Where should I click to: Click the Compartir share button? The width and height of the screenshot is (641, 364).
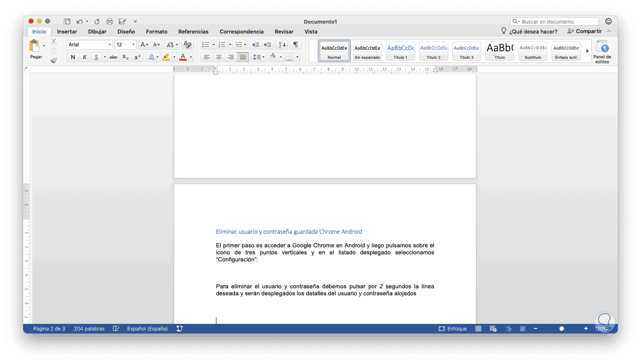point(584,31)
